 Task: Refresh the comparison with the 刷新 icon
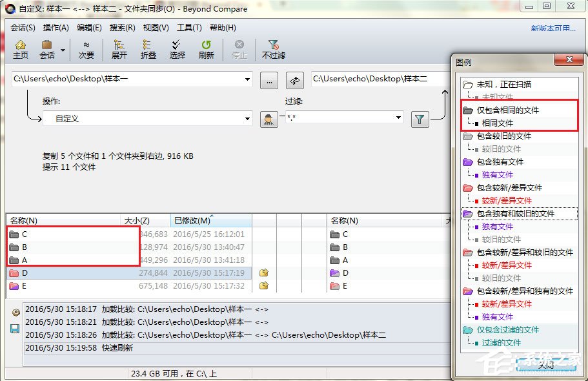point(205,50)
